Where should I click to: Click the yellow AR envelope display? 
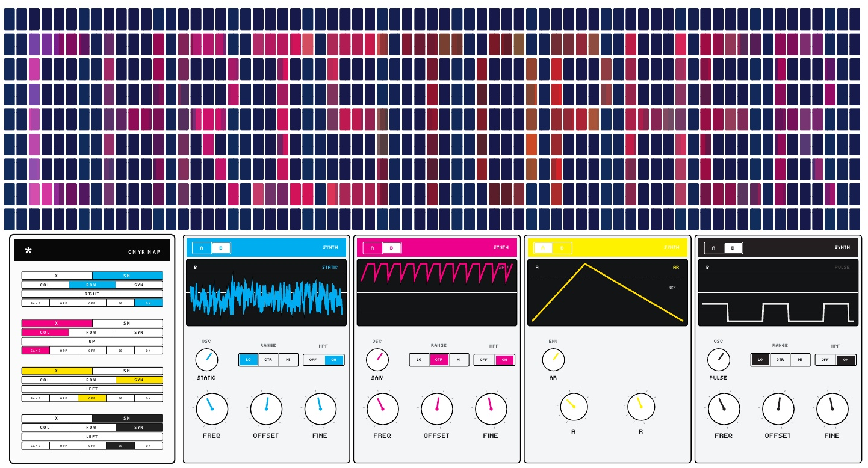608,293
